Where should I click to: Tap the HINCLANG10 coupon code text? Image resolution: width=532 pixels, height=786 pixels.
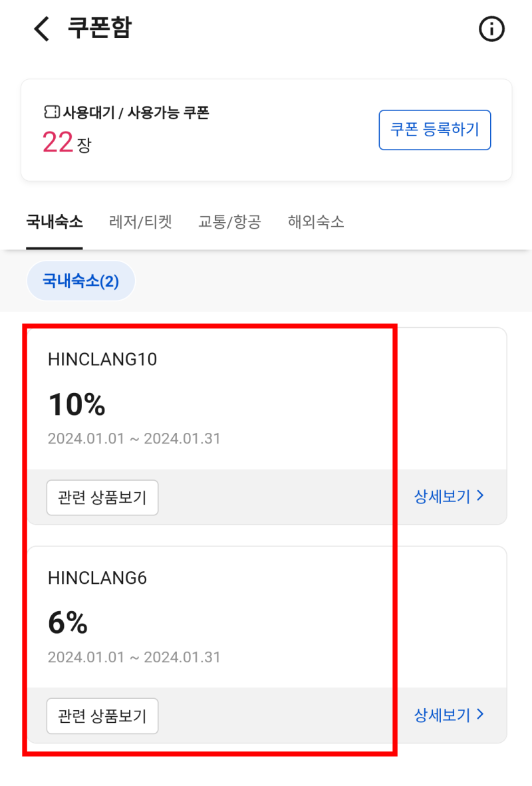(102, 360)
